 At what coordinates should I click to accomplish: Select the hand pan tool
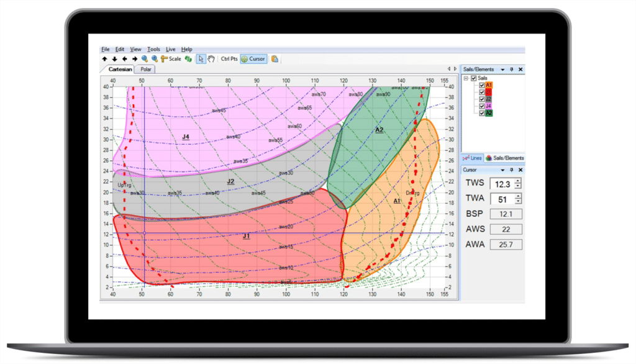[x=211, y=59]
